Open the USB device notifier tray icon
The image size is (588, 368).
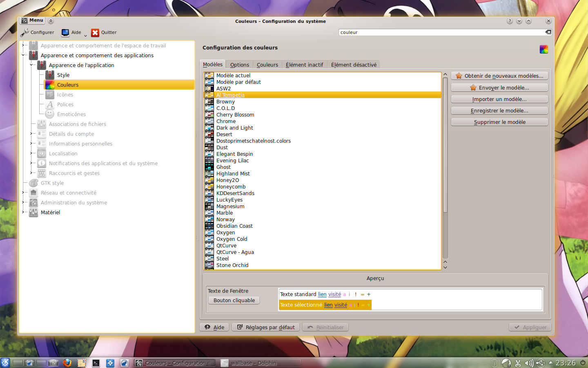click(540, 363)
